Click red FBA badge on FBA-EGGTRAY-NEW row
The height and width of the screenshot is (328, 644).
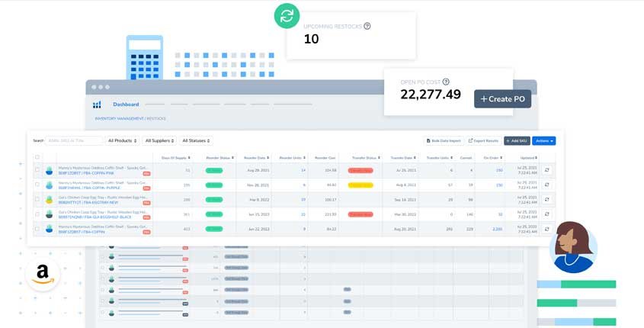146,203
